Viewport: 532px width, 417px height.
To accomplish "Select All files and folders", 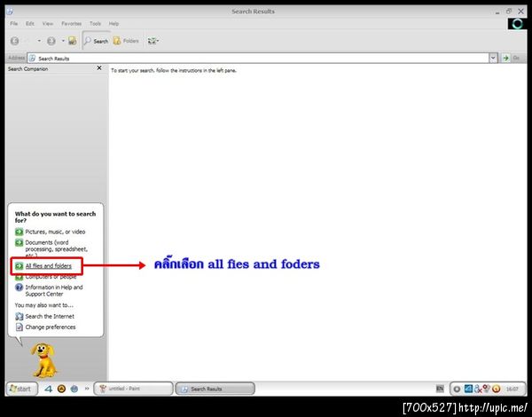I will pyautogui.click(x=49, y=266).
